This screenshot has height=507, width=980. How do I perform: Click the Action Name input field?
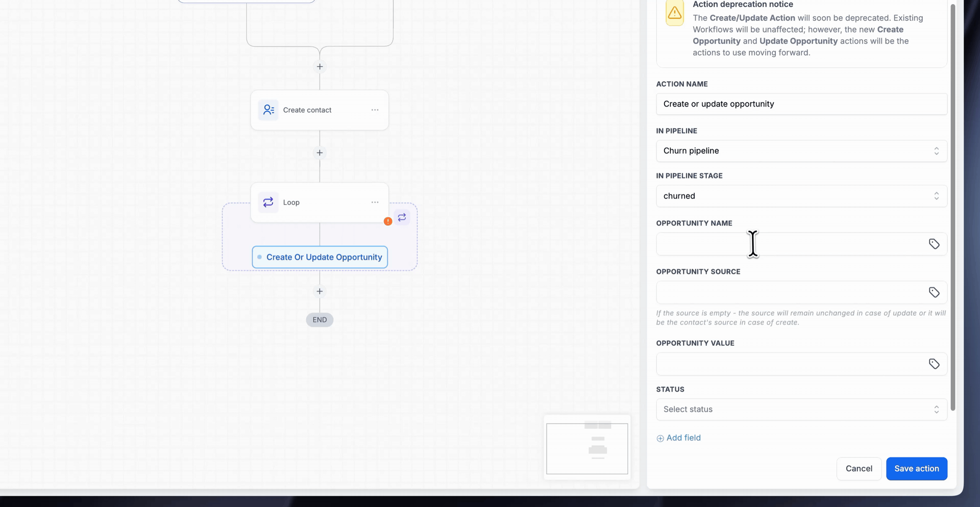(801, 104)
